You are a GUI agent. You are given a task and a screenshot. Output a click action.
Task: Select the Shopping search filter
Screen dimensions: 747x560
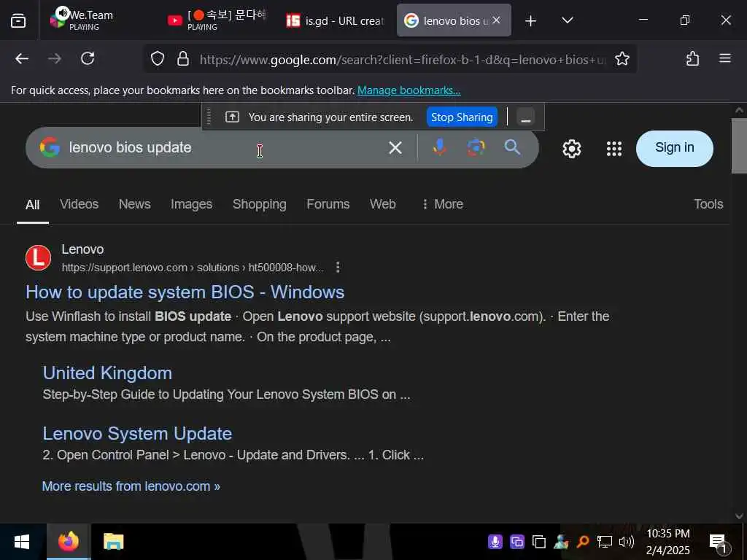260,204
